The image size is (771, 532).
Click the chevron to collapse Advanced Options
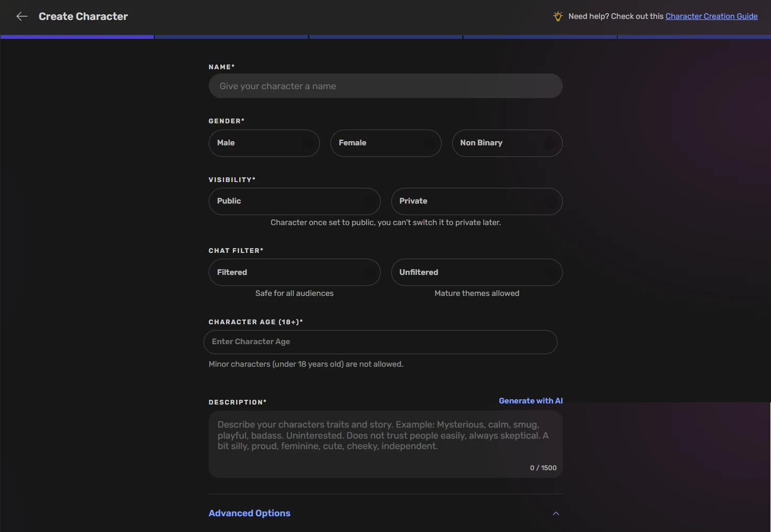tap(555, 514)
